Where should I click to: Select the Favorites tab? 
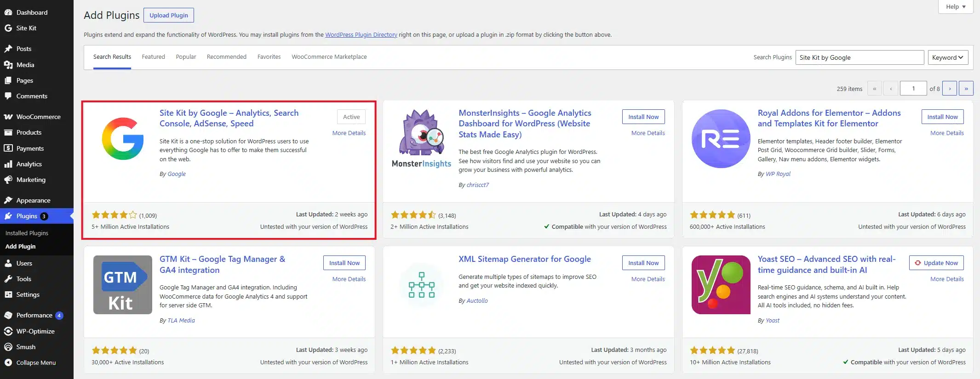point(269,57)
